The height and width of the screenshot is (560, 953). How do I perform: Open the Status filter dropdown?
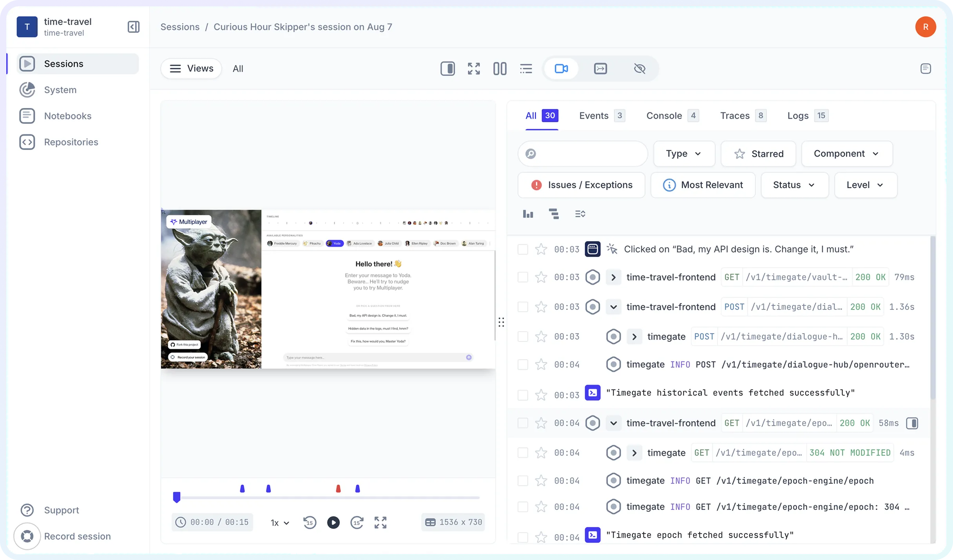[794, 185]
